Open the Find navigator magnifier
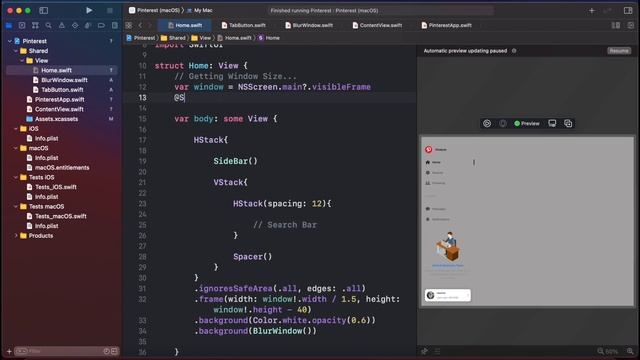Screen dimensions: 640x360 (x=49, y=25)
